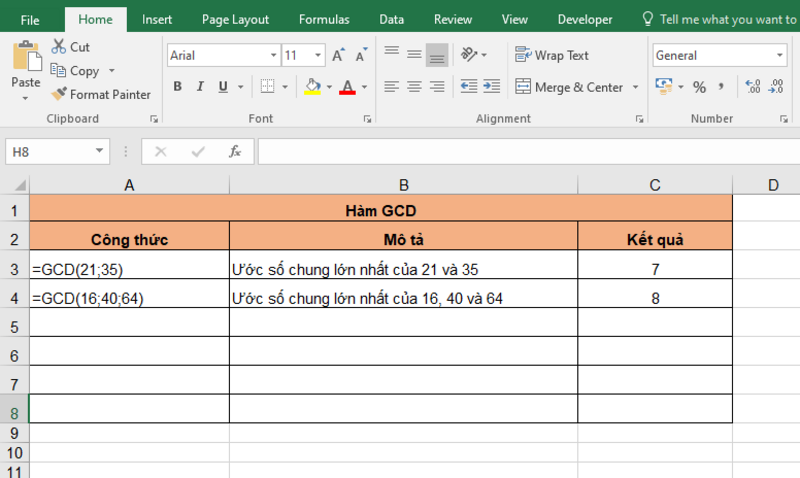Switch to the Formulas tab
The image size is (800, 478).
324,20
